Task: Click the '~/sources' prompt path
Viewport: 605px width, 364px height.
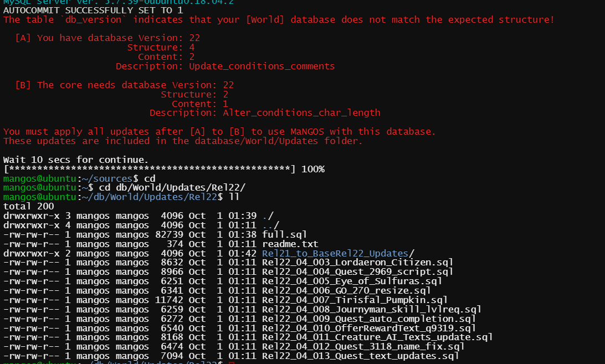Action: pyautogui.click(x=107, y=178)
